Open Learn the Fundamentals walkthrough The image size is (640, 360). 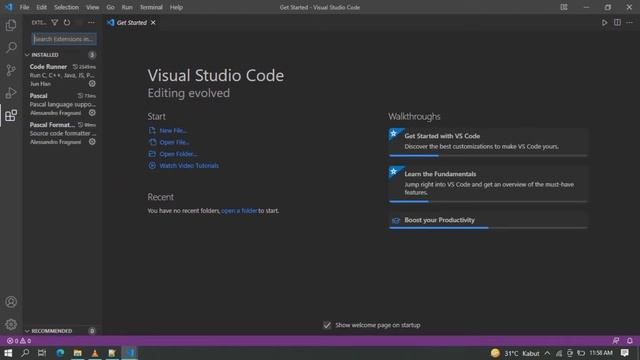[x=488, y=184]
